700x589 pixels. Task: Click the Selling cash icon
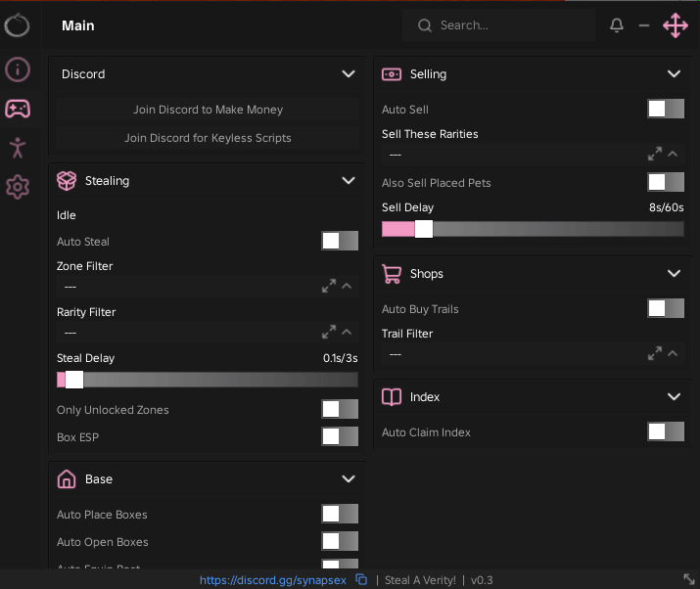(392, 74)
